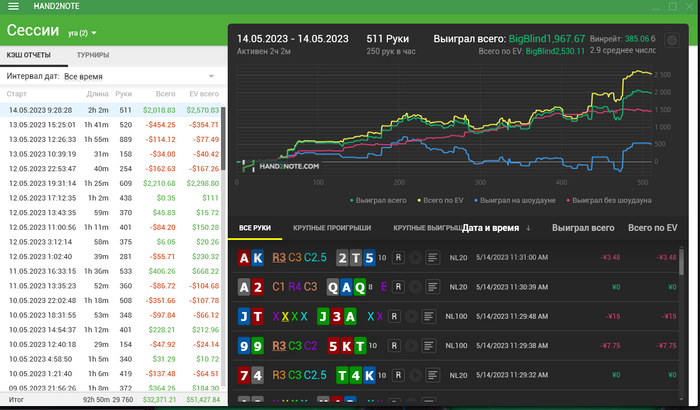This screenshot has height=410, width=700.
Task: Select session 13.05.2023 10:39:19
Action: pos(111,154)
